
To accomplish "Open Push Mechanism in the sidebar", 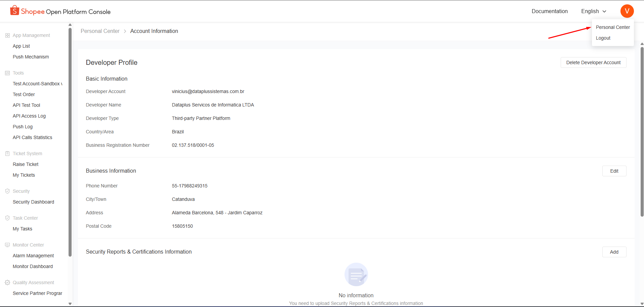I will click(x=31, y=57).
